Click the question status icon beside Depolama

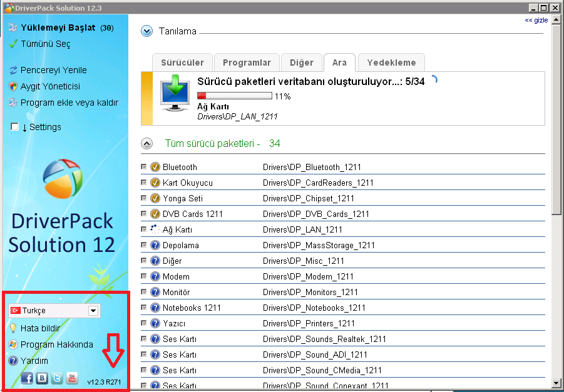pyautogui.click(x=155, y=246)
